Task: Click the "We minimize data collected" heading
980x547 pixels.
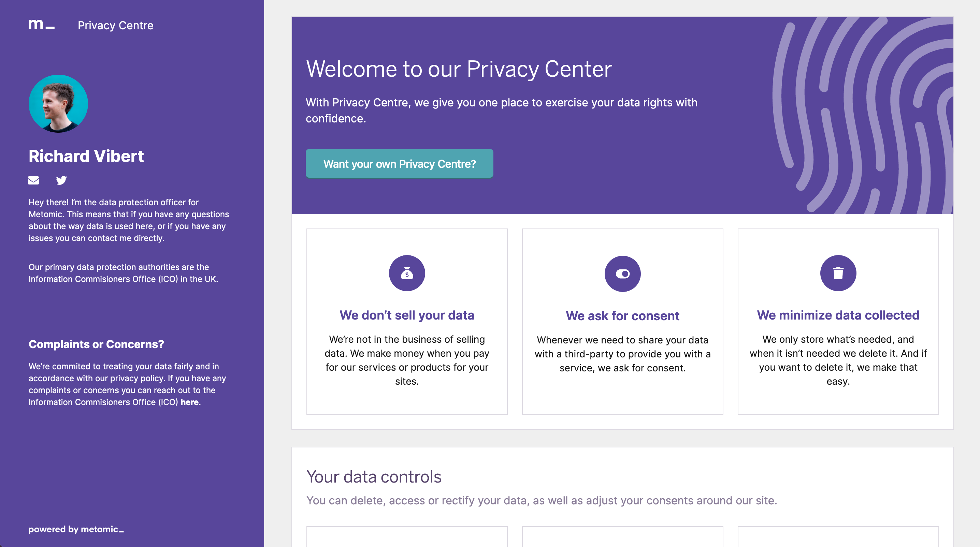Action: [x=838, y=315]
